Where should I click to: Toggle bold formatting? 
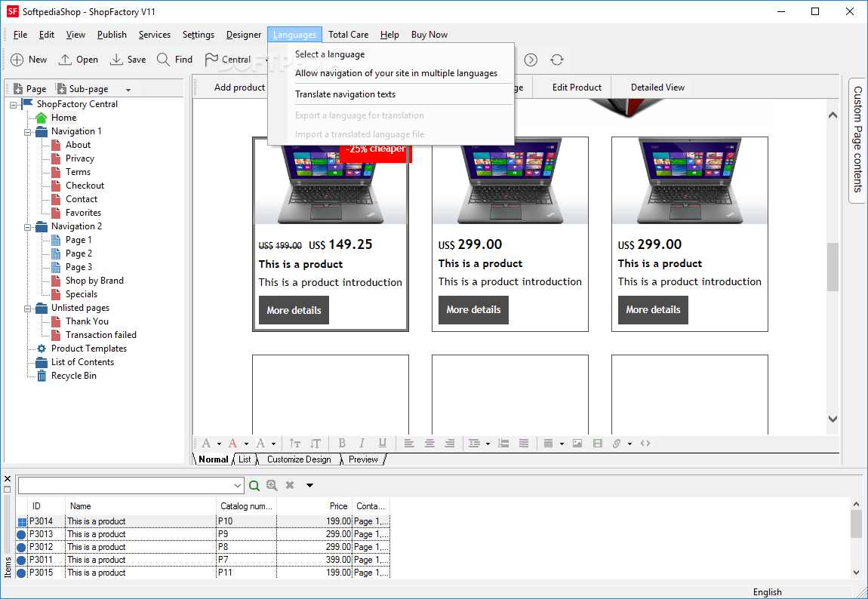click(x=342, y=444)
